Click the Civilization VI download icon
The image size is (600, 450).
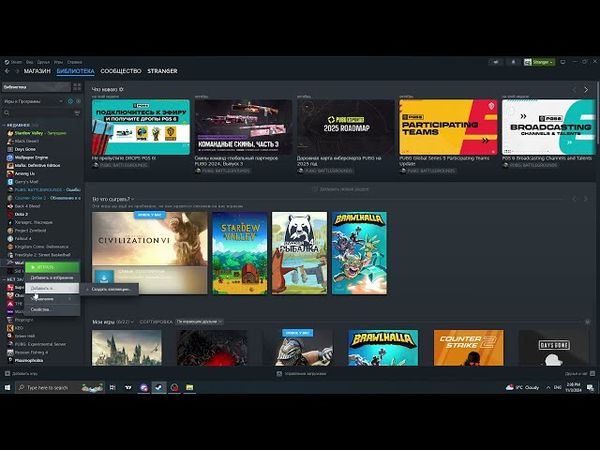click(x=104, y=278)
